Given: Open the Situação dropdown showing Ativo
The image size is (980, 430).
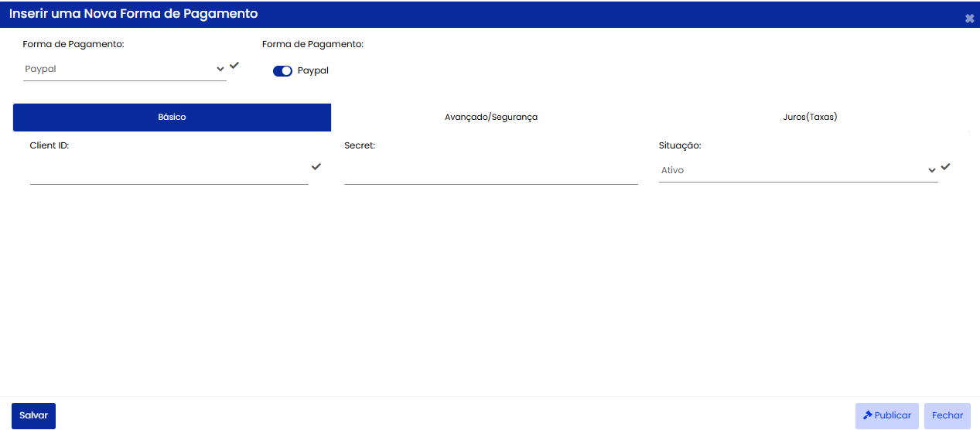Looking at the screenshot, I should pyautogui.click(x=798, y=170).
